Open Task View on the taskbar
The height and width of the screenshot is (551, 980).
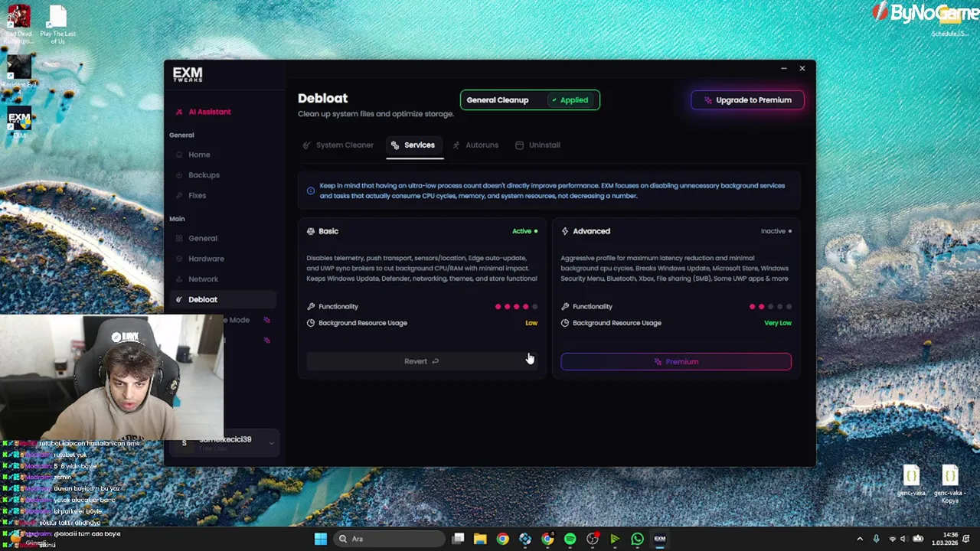point(458,539)
